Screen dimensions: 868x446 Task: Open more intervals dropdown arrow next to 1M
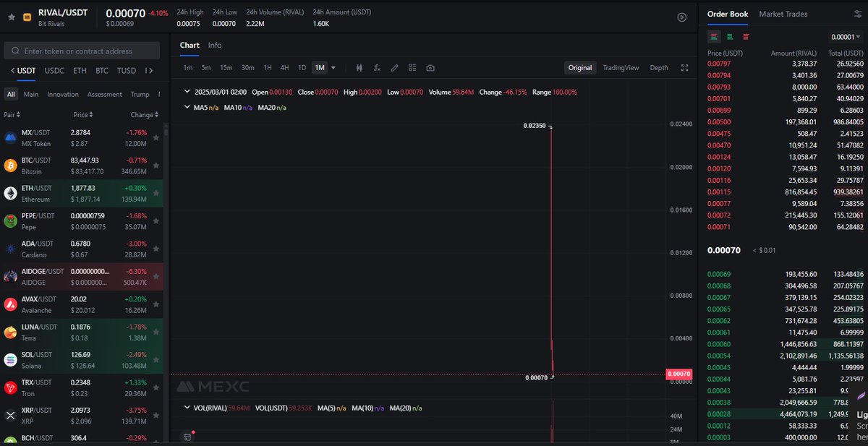tap(333, 68)
